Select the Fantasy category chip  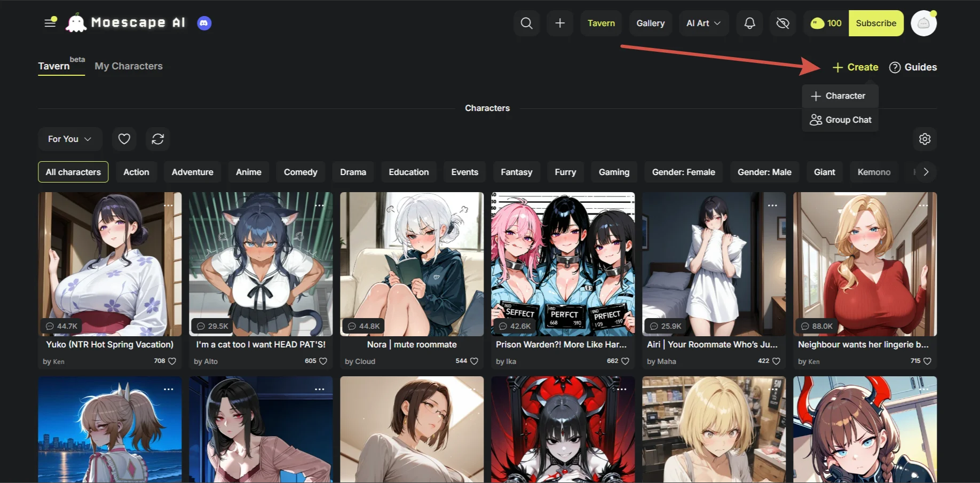pyautogui.click(x=517, y=172)
